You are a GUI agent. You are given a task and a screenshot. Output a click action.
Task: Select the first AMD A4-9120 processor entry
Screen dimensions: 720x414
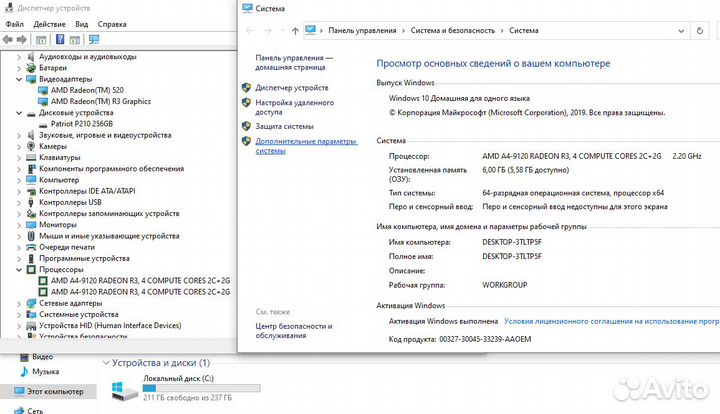click(141, 280)
